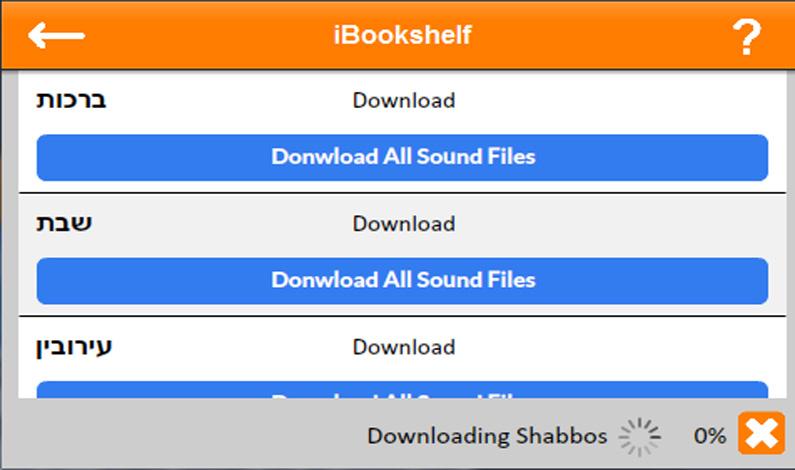Select the ברכות tractate title
The width and height of the screenshot is (795, 470).
click(71, 100)
